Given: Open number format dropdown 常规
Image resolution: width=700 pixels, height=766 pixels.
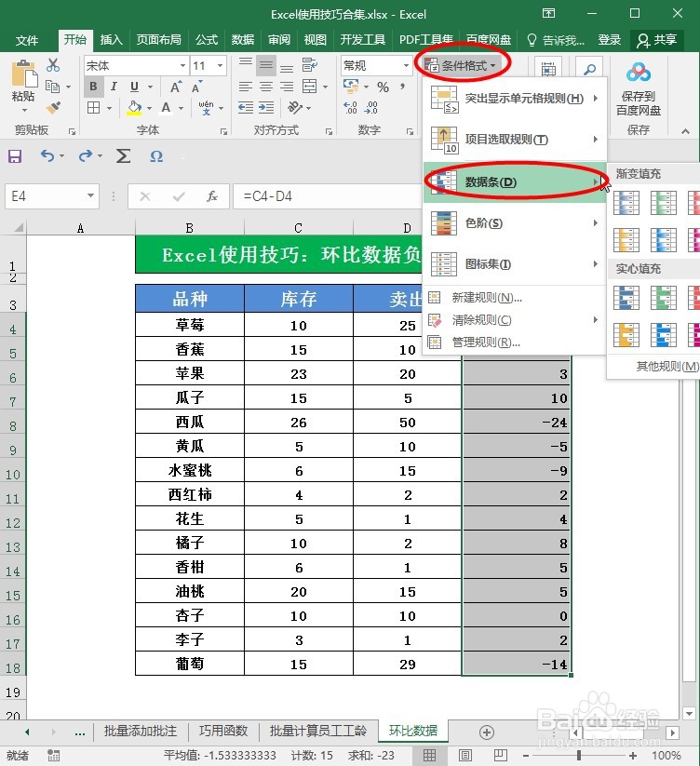Looking at the screenshot, I should coord(406,65).
